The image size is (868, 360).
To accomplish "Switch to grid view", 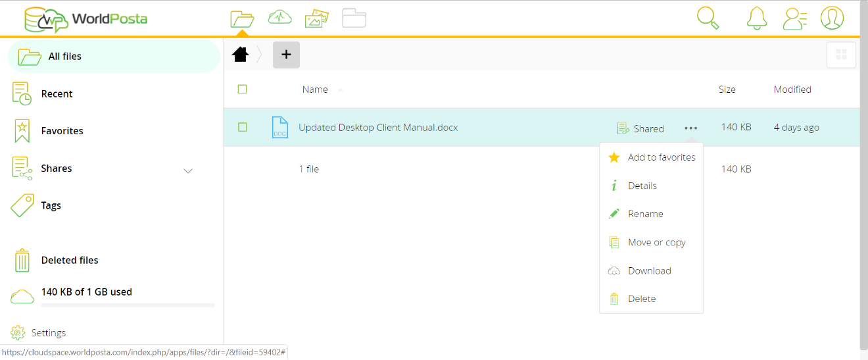I will point(841,55).
